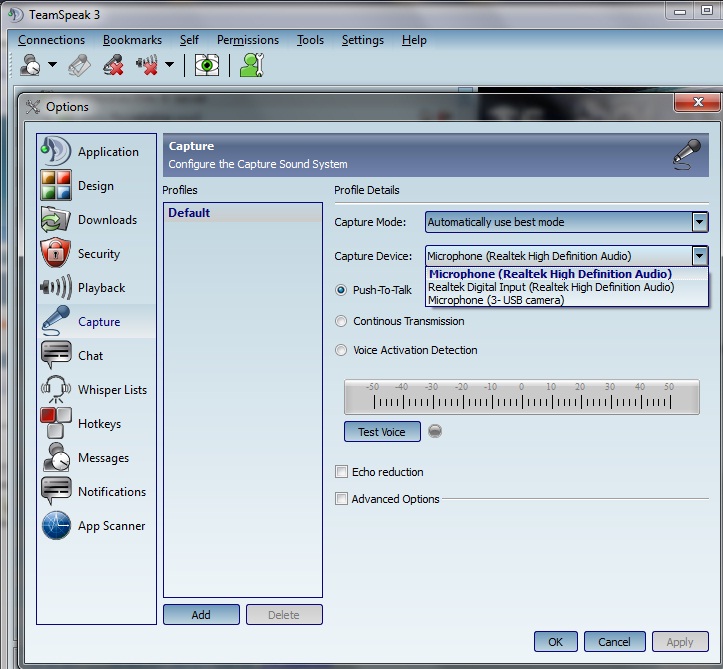Open the connect icon's dropdown arrow
This screenshot has height=669, width=723.
[x=53, y=65]
